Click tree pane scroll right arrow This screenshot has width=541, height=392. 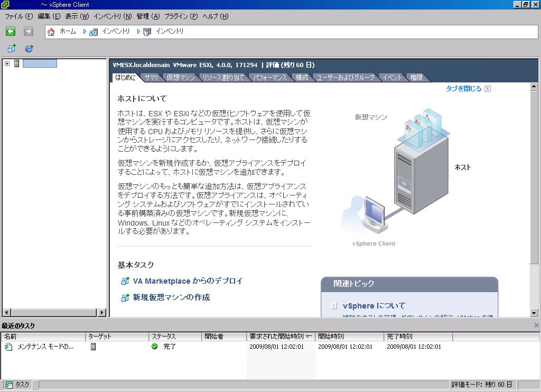pyautogui.click(x=101, y=313)
